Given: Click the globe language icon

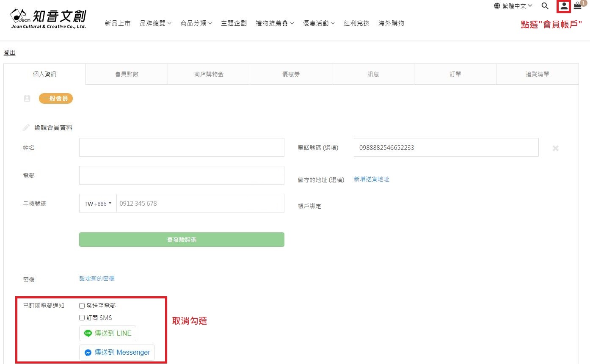Looking at the screenshot, I should pos(497,6).
